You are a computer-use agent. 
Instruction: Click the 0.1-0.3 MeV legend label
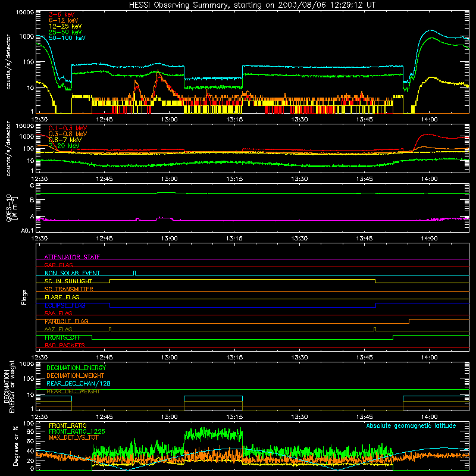(68, 128)
